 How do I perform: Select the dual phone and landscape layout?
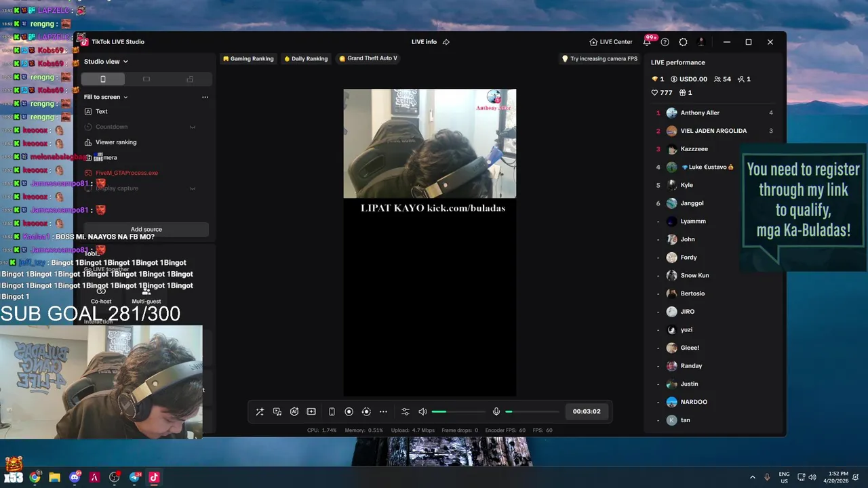pos(190,79)
